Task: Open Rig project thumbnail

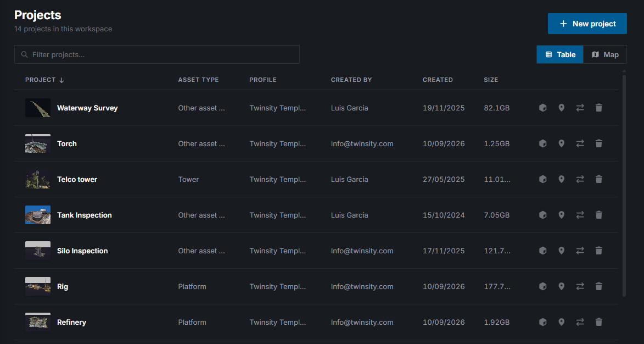Action: [38, 286]
